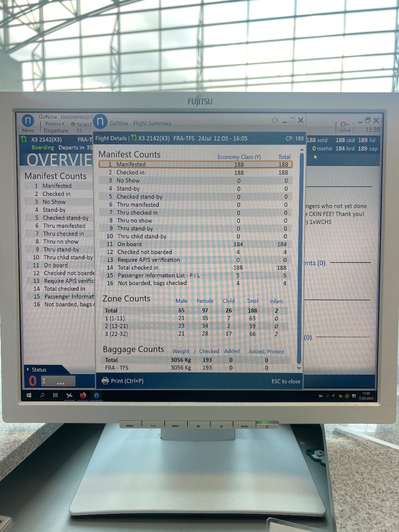Click the system clock in the taskbar
The width and height of the screenshot is (399, 532).
point(366,396)
